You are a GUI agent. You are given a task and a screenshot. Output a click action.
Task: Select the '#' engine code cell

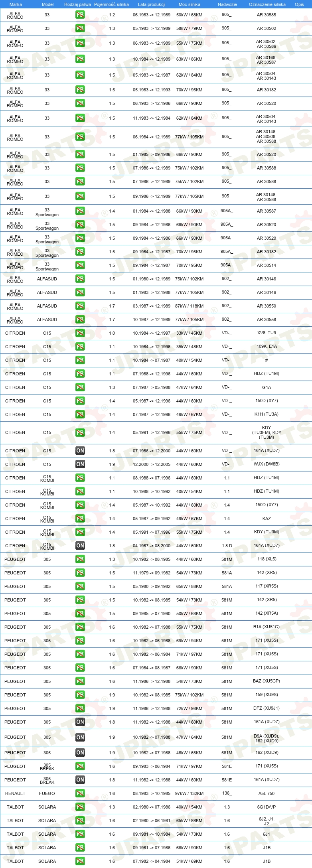[267, 360]
